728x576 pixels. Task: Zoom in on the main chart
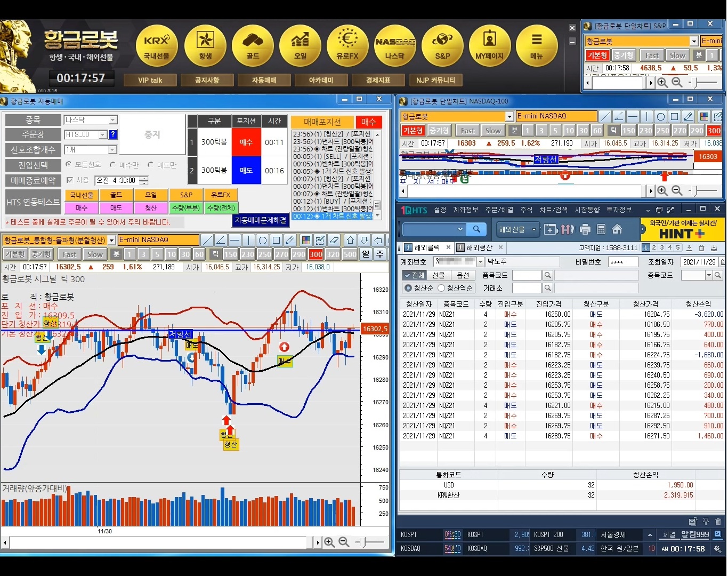(x=329, y=542)
